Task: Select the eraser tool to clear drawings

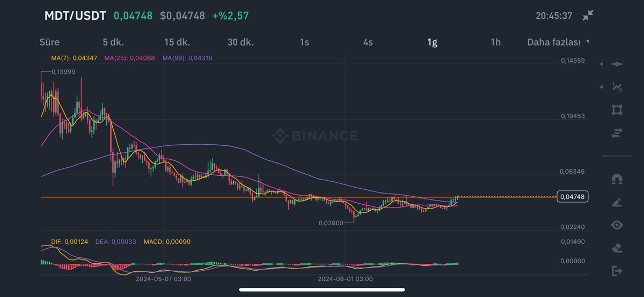Action: (x=617, y=248)
